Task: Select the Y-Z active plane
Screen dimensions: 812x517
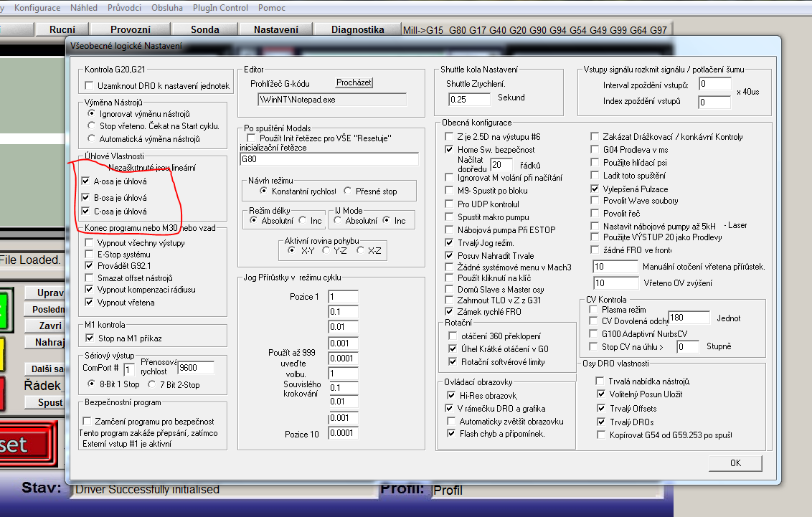Action: (x=327, y=250)
